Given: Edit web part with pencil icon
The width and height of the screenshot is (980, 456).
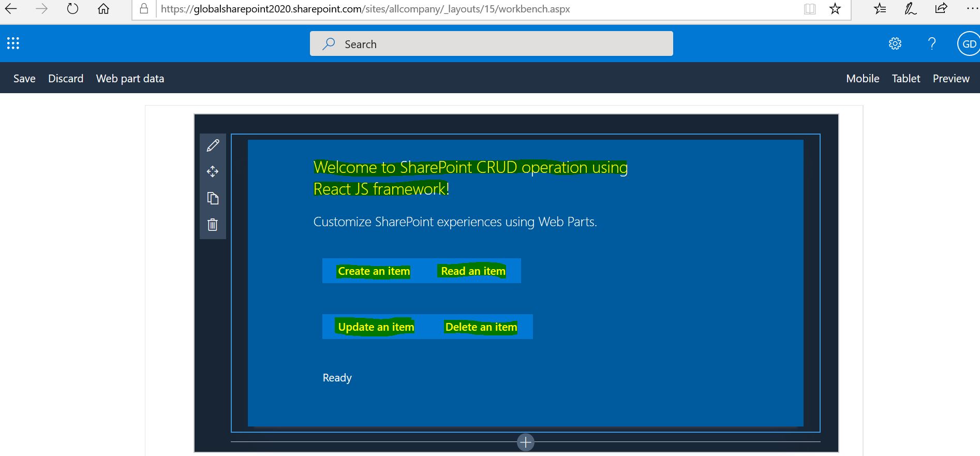Looking at the screenshot, I should pyautogui.click(x=213, y=146).
